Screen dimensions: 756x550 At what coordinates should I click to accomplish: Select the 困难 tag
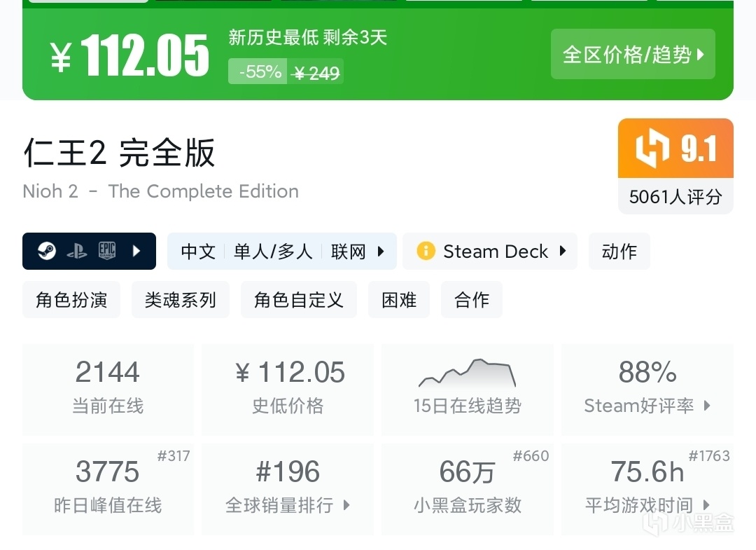click(x=399, y=300)
